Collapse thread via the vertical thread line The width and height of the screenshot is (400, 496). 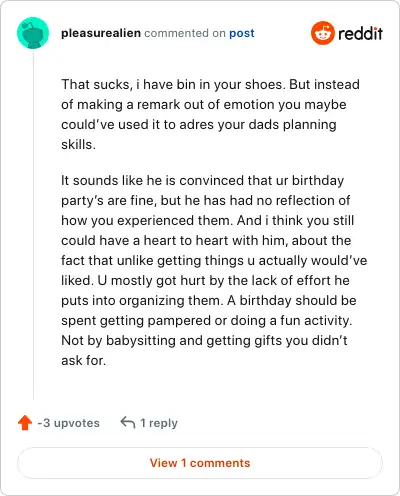click(x=33, y=224)
